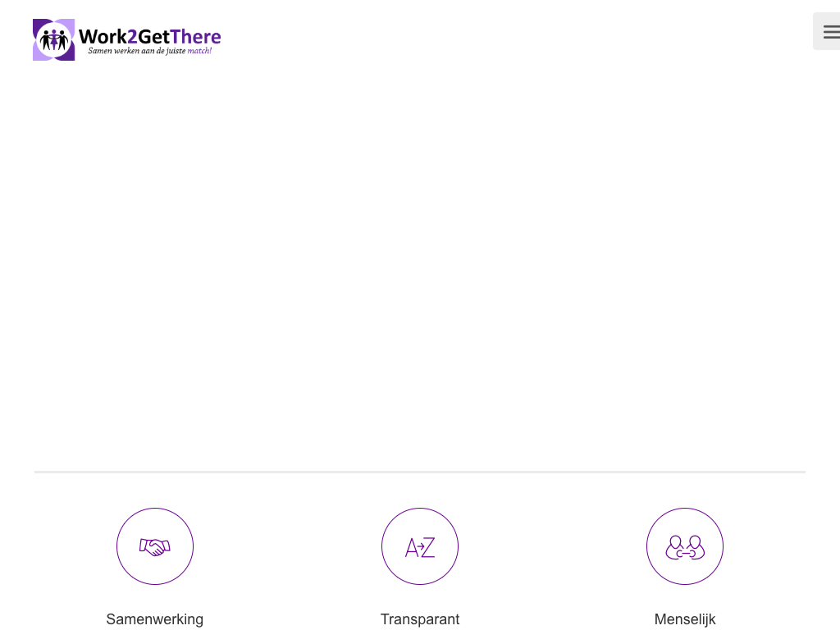
Task: Click the Work2GetThere wordmark text
Action: [x=149, y=36]
